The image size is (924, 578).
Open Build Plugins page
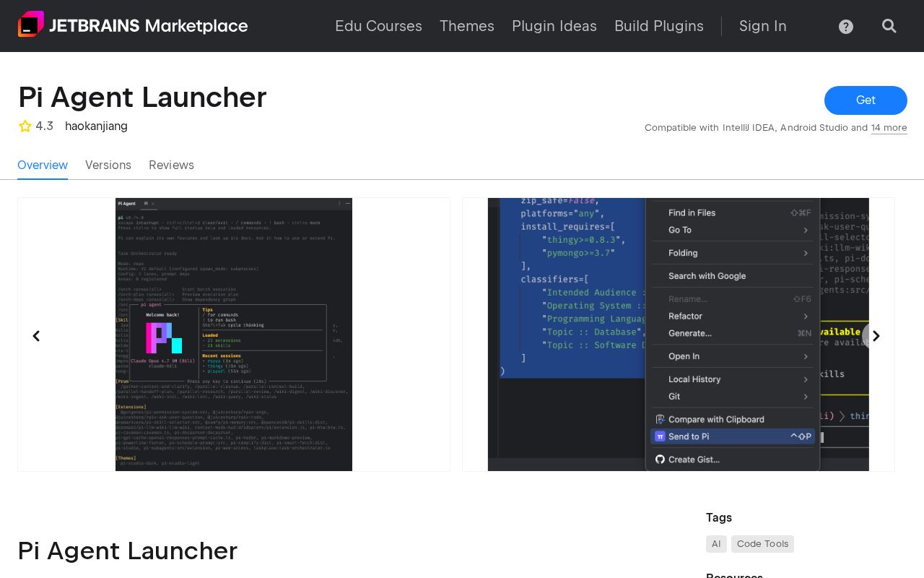tap(659, 26)
